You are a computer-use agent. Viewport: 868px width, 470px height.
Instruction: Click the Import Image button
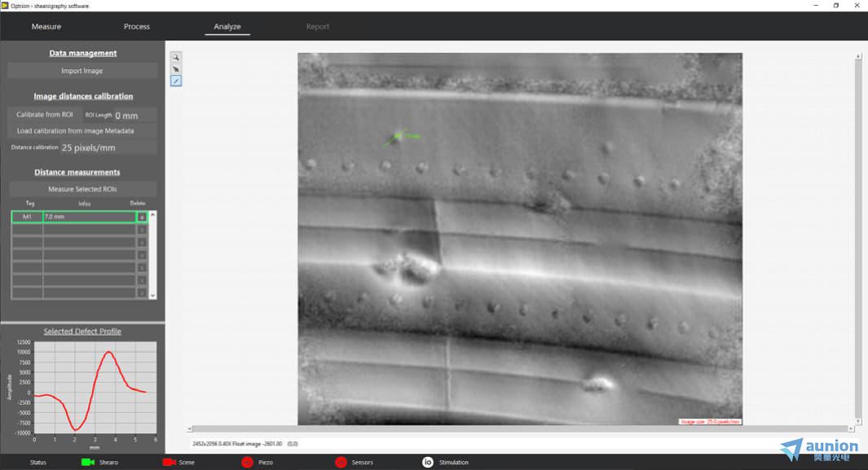[82, 71]
